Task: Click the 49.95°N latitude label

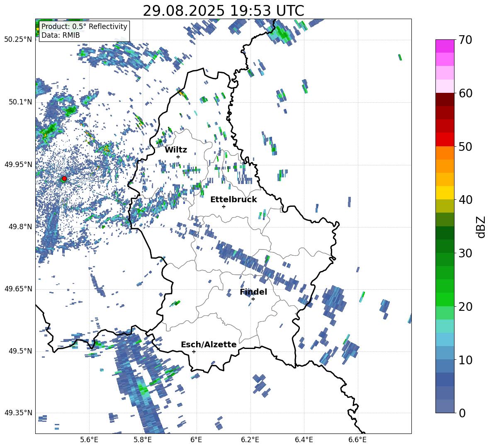Action: 19,165
